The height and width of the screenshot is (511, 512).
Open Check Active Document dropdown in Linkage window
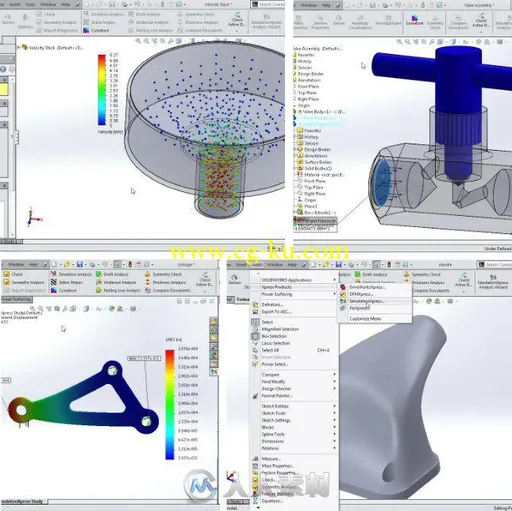(205, 292)
